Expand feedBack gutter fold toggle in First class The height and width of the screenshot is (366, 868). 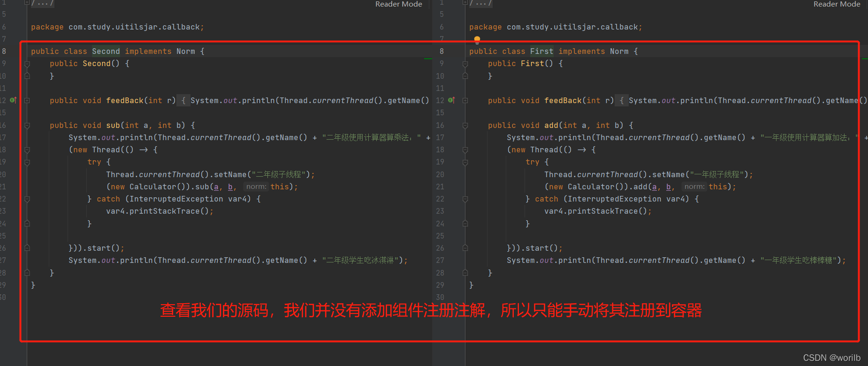pyautogui.click(x=465, y=100)
